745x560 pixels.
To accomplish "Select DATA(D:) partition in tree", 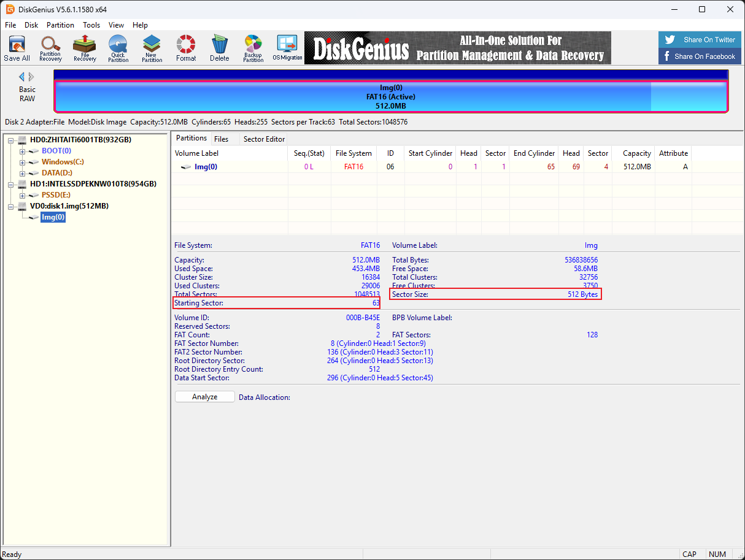I will [57, 173].
